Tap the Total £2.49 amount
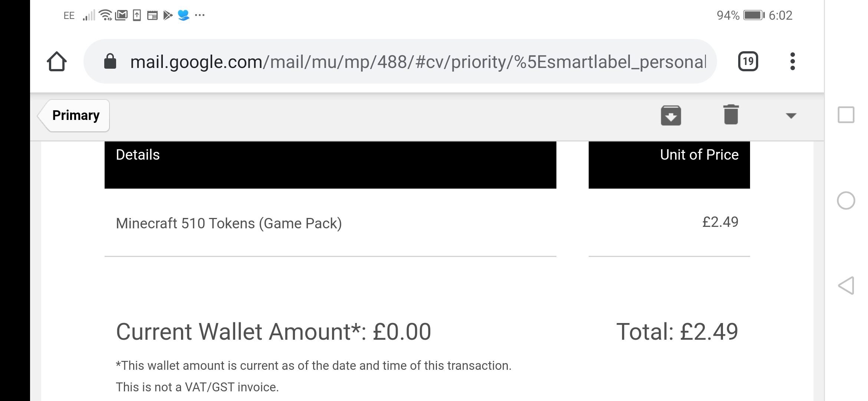This screenshot has height=401, width=868. click(x=677, y=332)
